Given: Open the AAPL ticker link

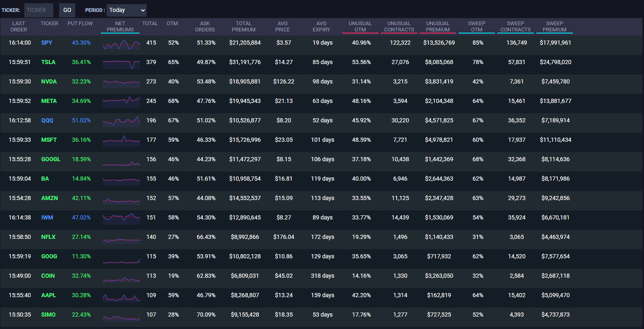Looking at the screenshot, I should click(x=49, y=295).
